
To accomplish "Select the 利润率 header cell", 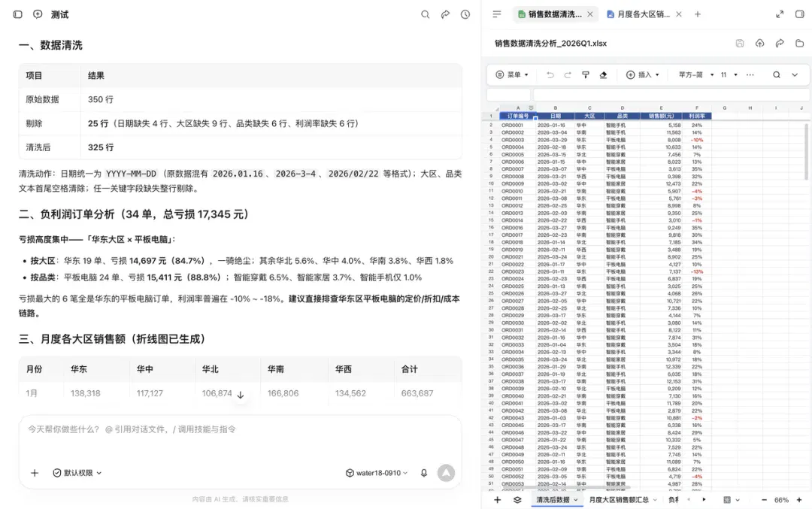I will point(697,116).
